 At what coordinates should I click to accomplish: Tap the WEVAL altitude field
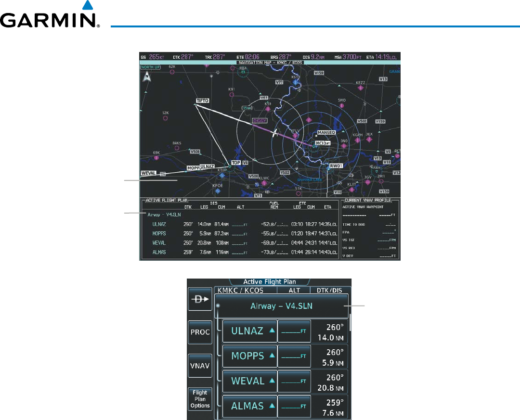[x=294, y=381]
